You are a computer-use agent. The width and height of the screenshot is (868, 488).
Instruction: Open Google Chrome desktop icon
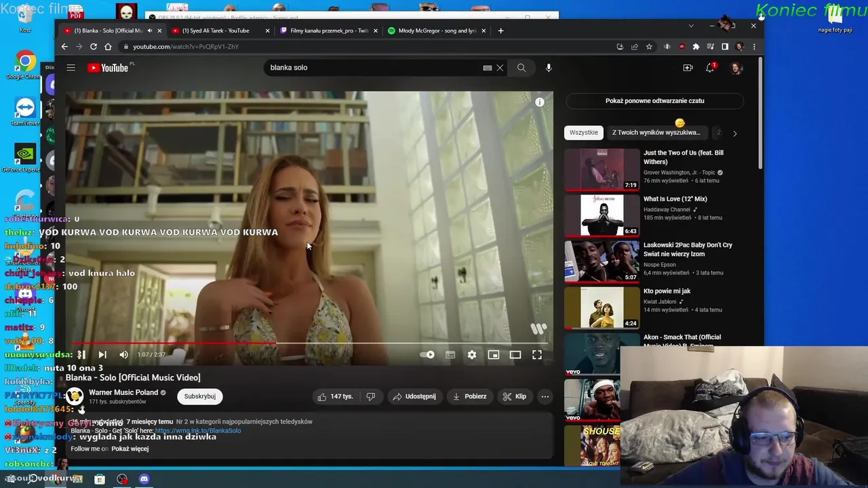24,66
